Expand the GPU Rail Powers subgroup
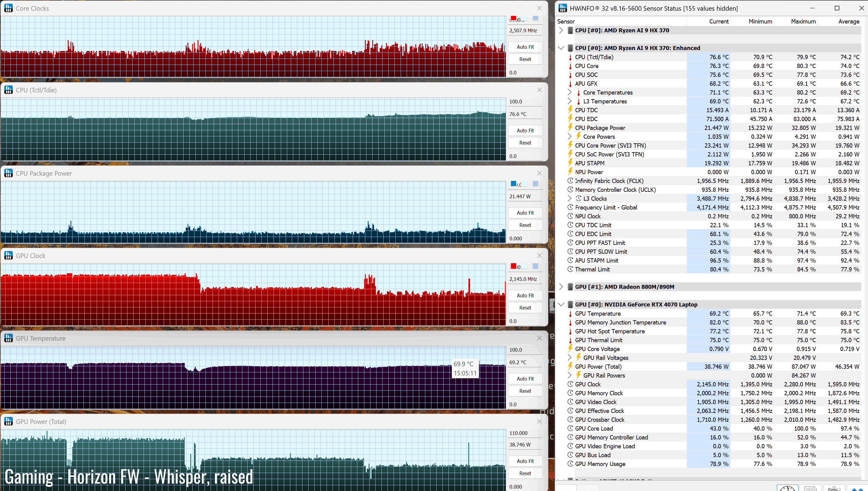This screenshot has height=491, width=868. 570,375
